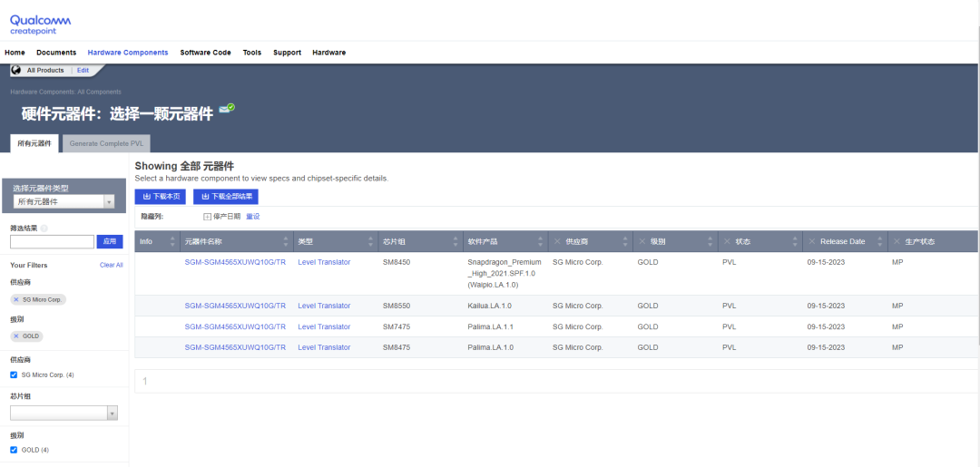Click the 下载全部结果 download button
This screenshot has width=980, height=467.
pyautogui.click(x=226, y=197)
